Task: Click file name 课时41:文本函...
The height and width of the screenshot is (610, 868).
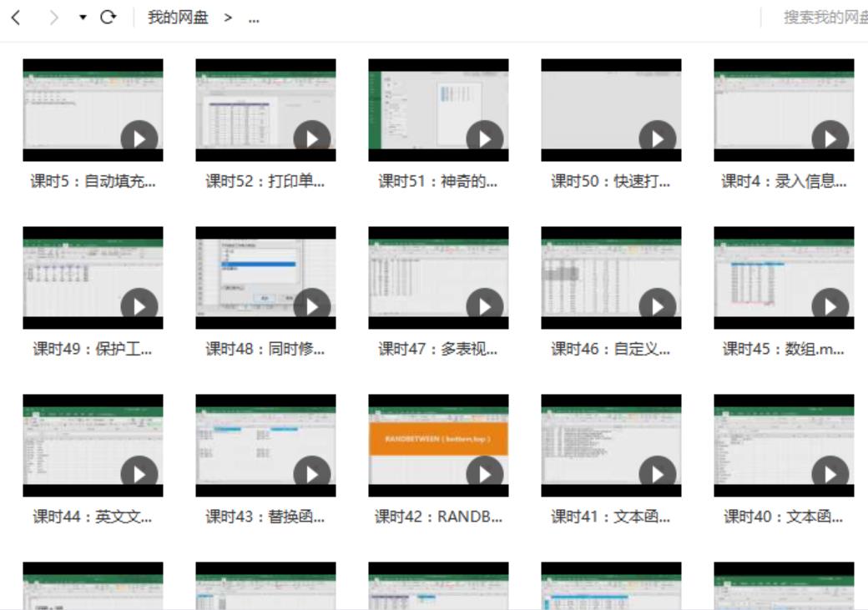Action: (611, 517)
